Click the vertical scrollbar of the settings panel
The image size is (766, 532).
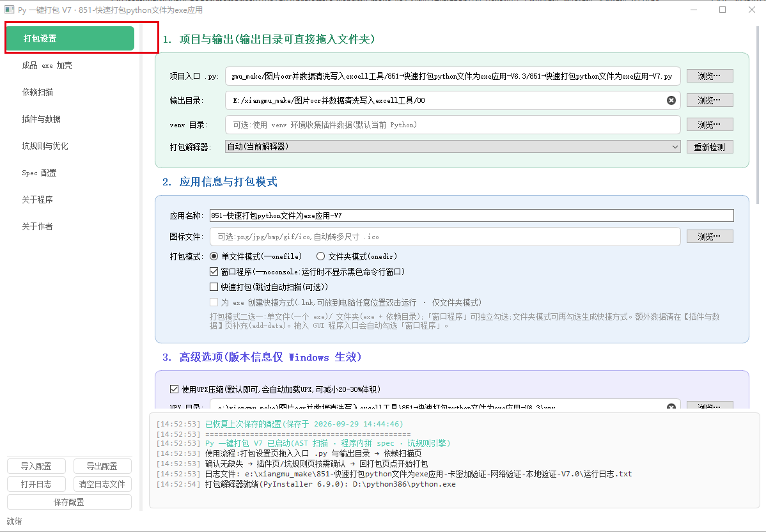click(x=758, y=115)
